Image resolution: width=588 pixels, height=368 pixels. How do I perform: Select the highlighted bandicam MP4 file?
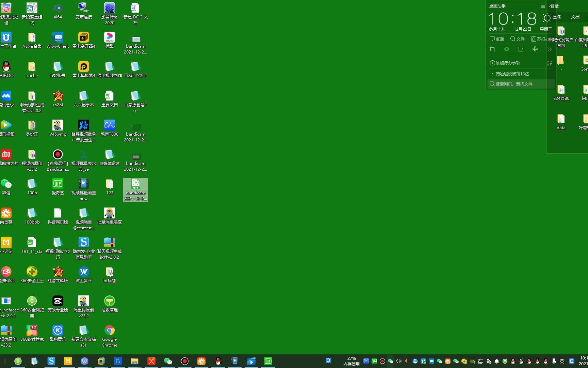click(x=135, y=189)
